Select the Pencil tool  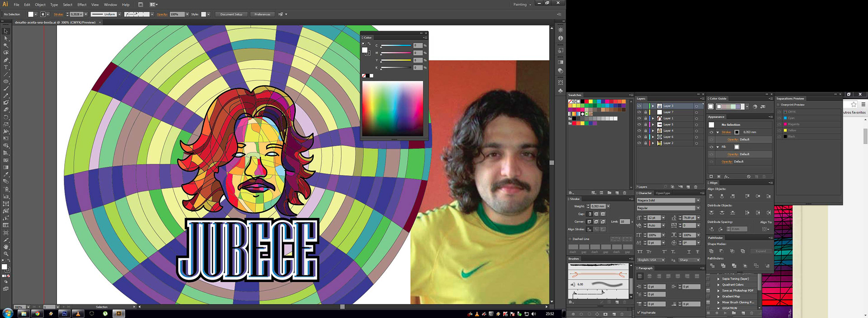coord(6,96)
